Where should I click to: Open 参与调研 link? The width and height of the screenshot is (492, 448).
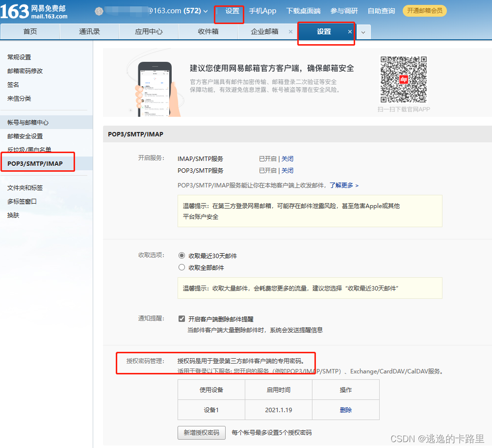pos(344,11)
